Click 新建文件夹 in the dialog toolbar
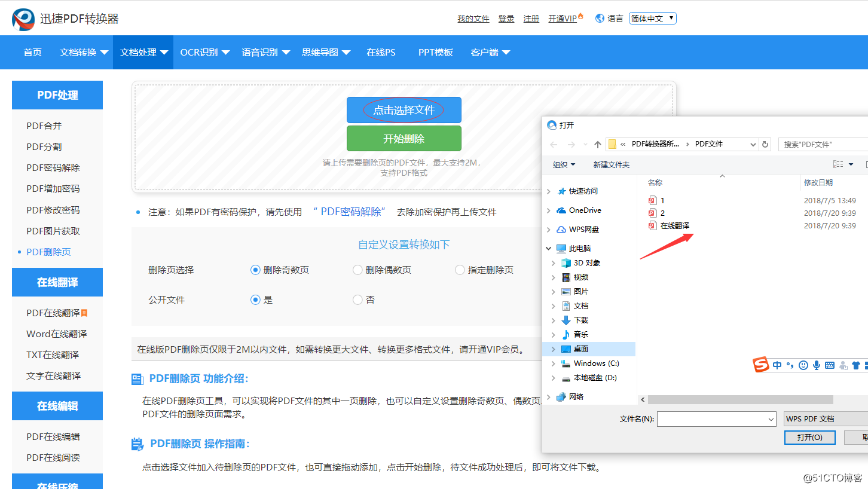The height and width of the screenshot is (489, 868). pyautogui.click(x=611, y=164)
